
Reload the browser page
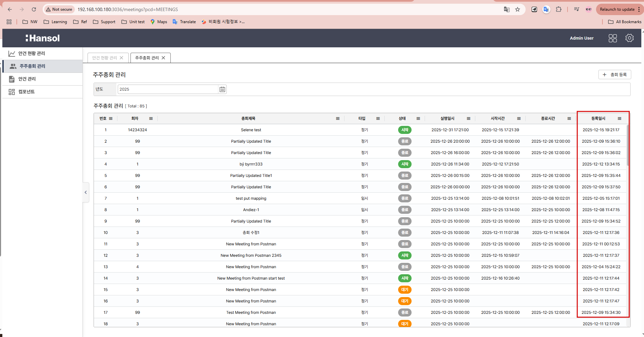(x=34, y=9)
